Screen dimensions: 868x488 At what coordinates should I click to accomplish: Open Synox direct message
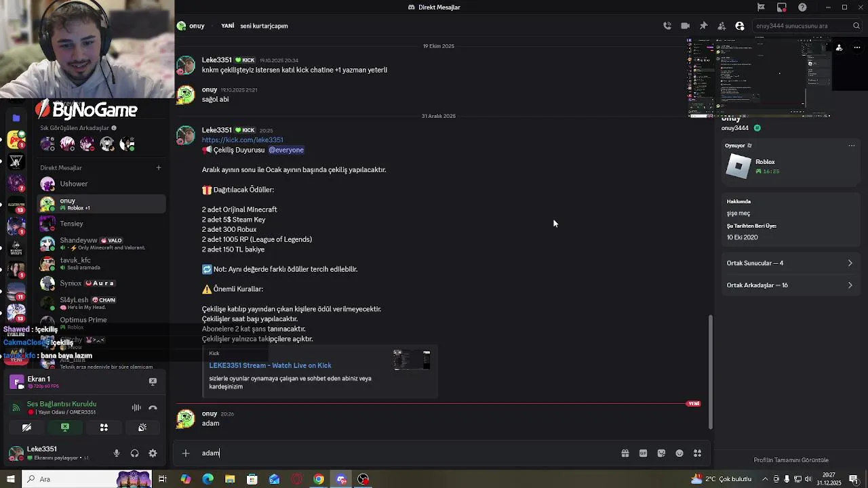(101, 283)
